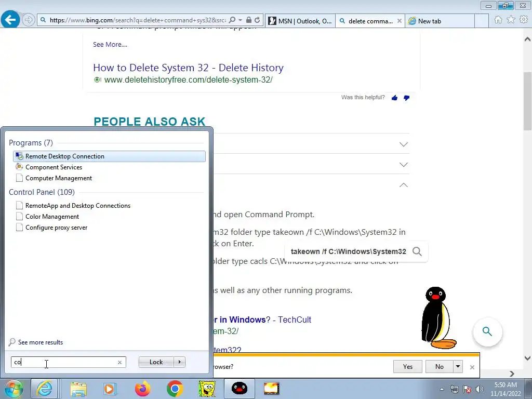Open Windows Explorer folder on taskbar
The height and width of the screenshot is (399, 532).
[x=78, y=389]
